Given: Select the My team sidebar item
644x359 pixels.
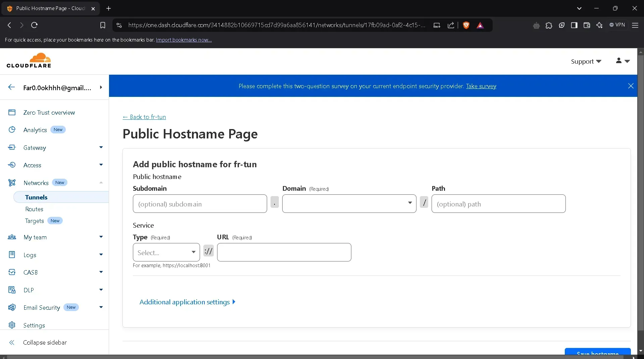Looking at the screenshot, I should tap(35, 237).
